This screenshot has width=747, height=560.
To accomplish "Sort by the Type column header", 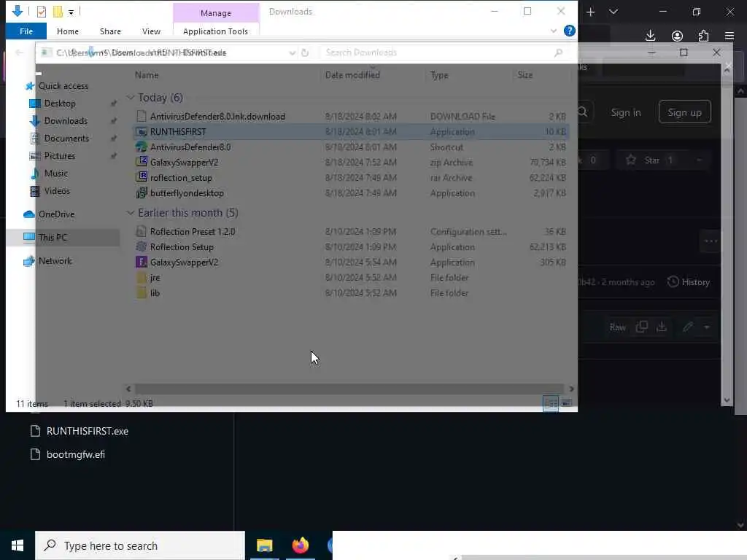I will [x=439, y=75].
